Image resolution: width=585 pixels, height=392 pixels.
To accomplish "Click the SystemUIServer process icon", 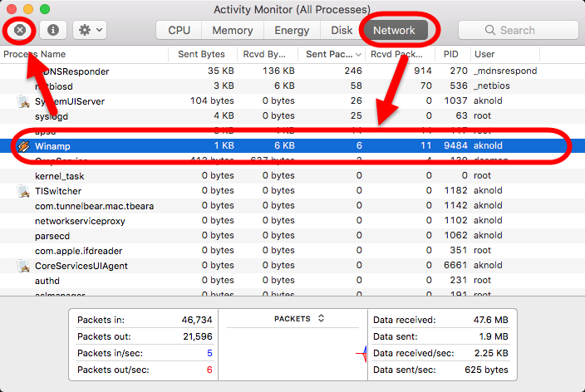I will tap(23, 100).
